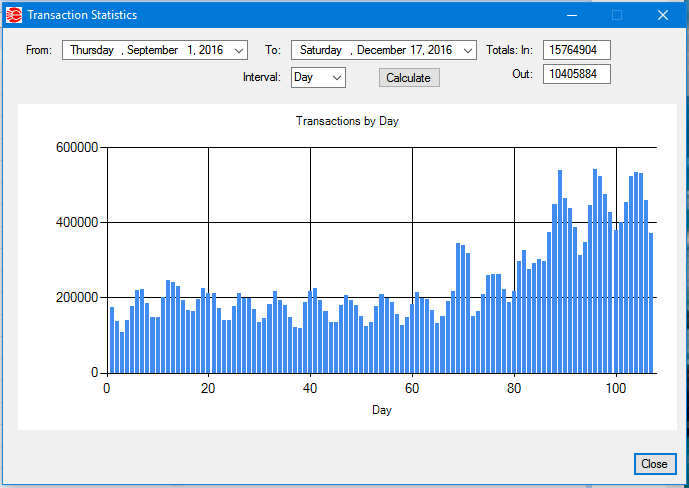Close the window with the title bar X
The height and width of the screenshot is (488, 689).
[662, 15]
